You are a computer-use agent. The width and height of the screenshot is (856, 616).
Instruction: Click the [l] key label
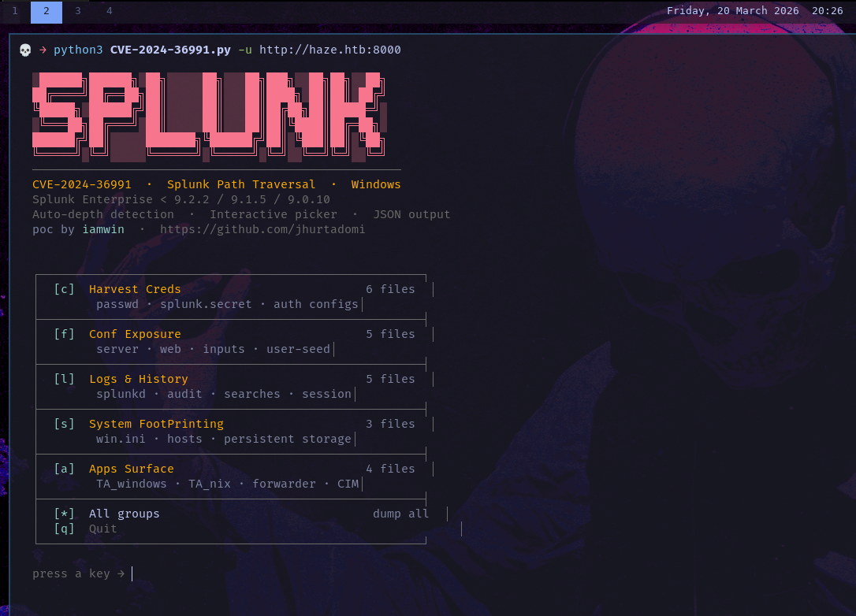[x=64, y=379]
